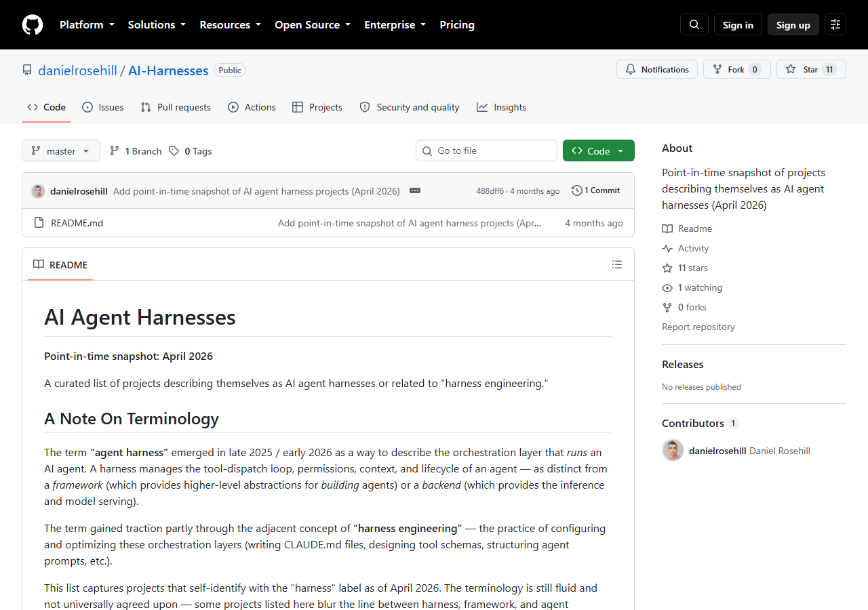The image size is (868, 610).
Task: Open README.md's last commit message link
Action: coord(410,222)
